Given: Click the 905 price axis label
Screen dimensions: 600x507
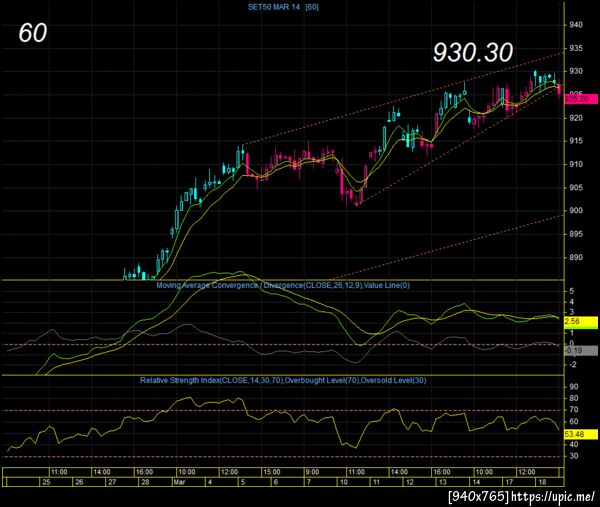Looking at the screenshot, I should (576, 187).
